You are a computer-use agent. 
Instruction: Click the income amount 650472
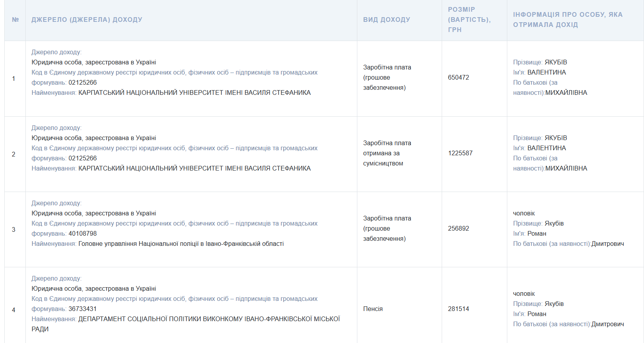pyautogui.click(x=458, y=77)
